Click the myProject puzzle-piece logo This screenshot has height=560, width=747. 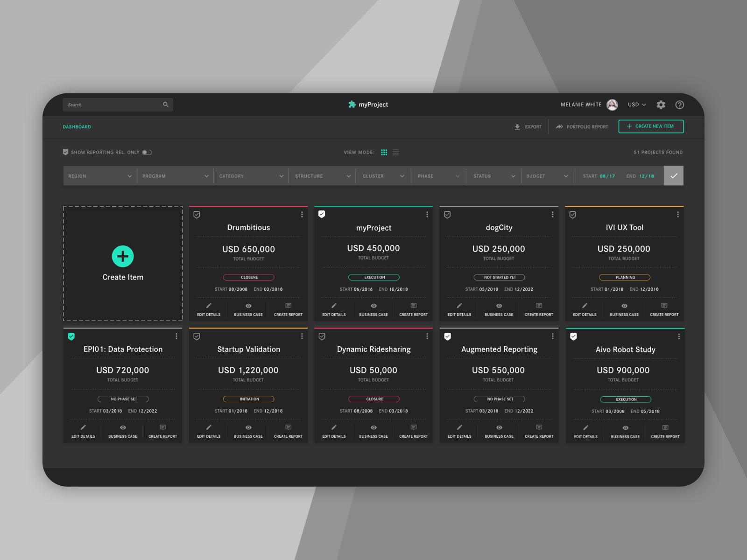click(x=351, y=105)
